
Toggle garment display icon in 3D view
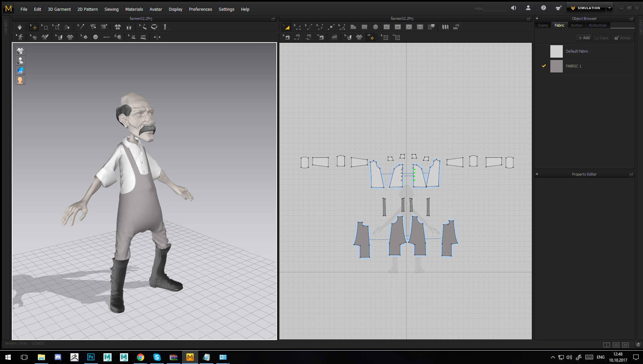[x=20, y=51]
